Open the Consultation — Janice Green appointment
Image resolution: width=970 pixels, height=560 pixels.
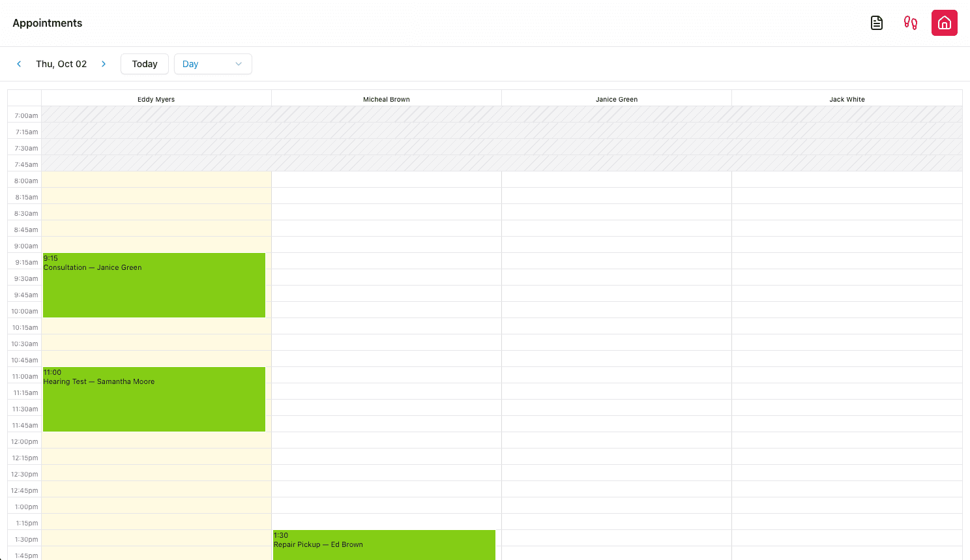coord(154,285)
